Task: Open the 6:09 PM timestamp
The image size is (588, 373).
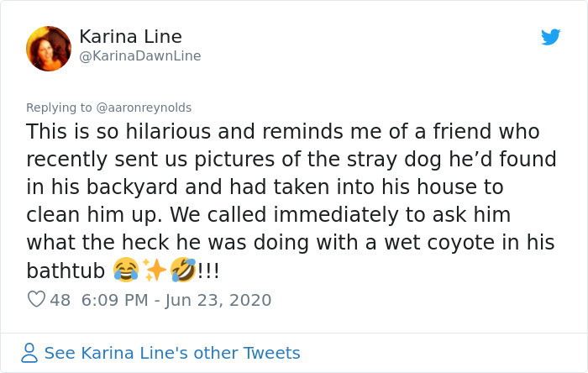Action: tap(114, 300)
